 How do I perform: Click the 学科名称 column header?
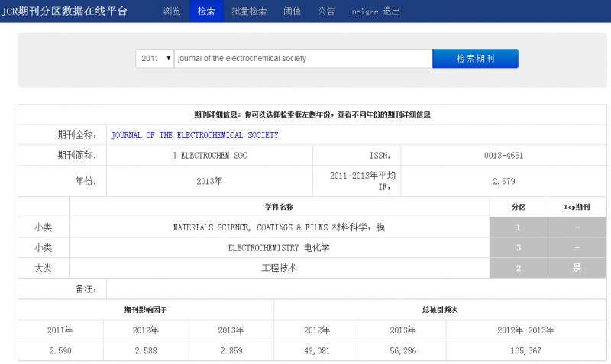(x=279, y=207)
